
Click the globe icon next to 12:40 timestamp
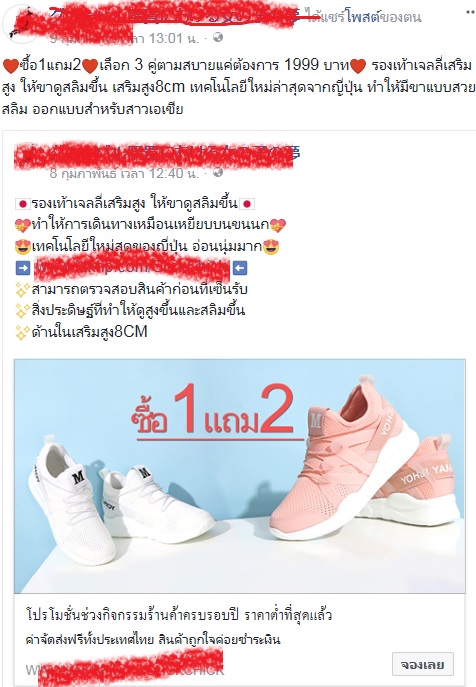218,173
